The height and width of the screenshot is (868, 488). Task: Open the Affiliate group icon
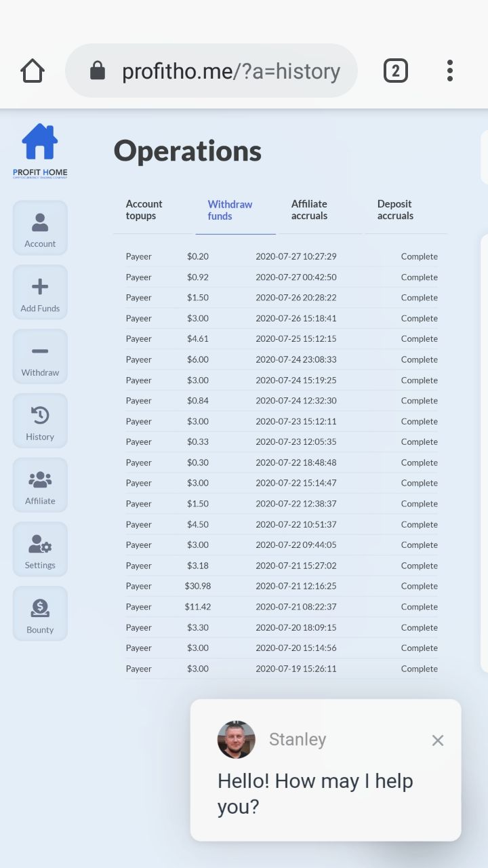point(40,479)
